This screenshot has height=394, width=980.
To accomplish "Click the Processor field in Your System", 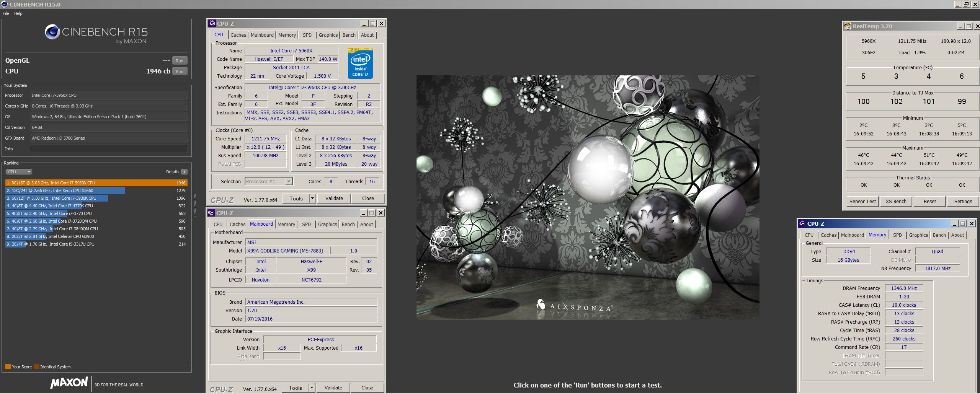I will (x=109, y=95).
